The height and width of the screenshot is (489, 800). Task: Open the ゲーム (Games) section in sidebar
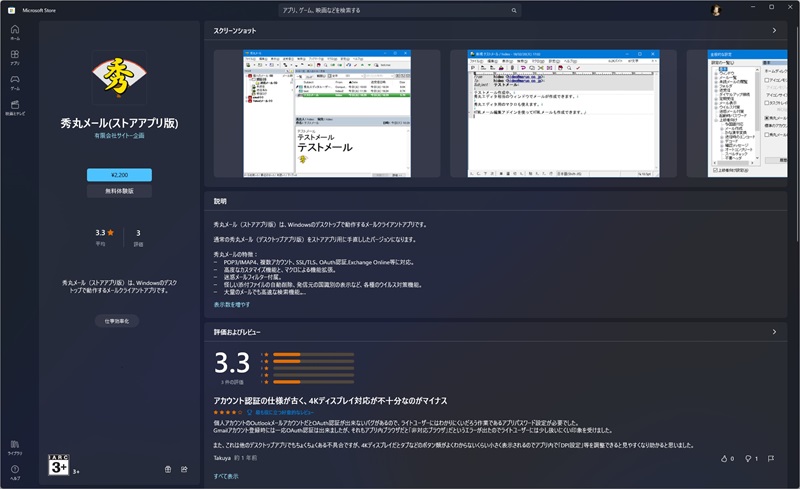pyautogui.click(x=15, y=82)
